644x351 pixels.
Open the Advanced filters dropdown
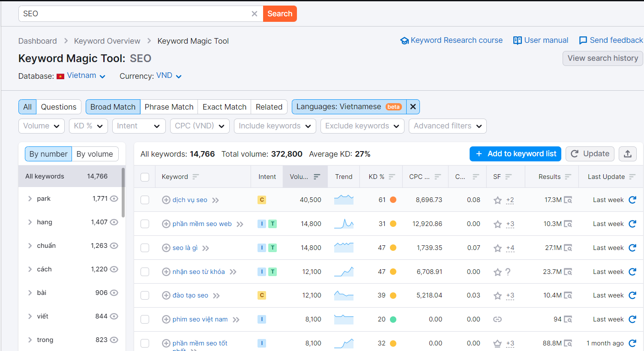(x=447, y=126)
